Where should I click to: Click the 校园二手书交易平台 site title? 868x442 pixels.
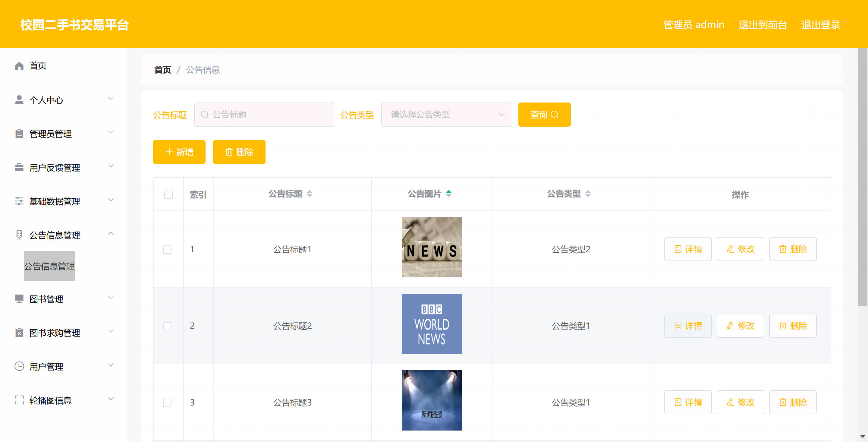74,25
